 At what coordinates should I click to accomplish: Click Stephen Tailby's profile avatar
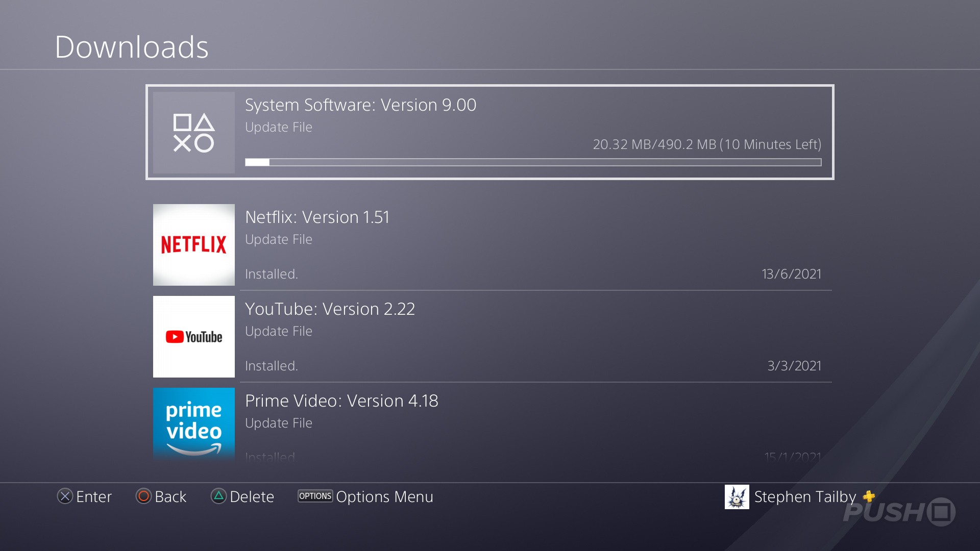click(737, 496)
